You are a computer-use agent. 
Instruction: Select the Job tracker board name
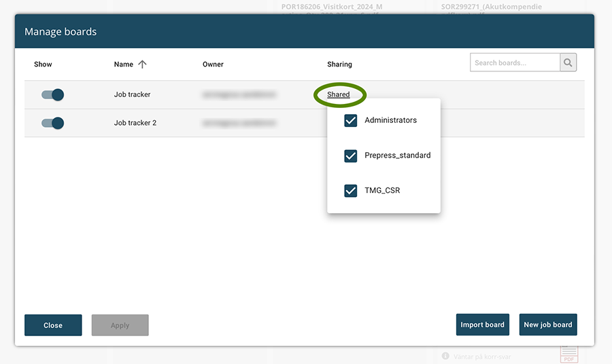132,94
